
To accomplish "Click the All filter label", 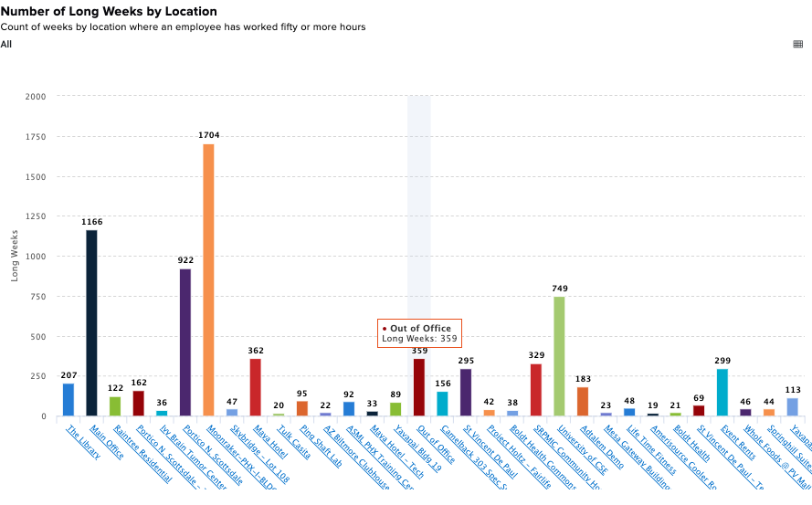I will click(x=6, y=45).
